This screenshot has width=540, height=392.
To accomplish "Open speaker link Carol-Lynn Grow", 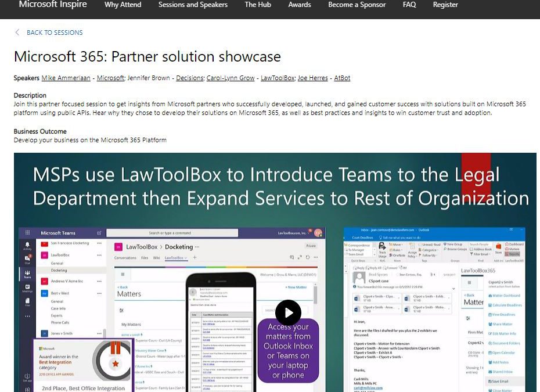I will tap(231, 78).
